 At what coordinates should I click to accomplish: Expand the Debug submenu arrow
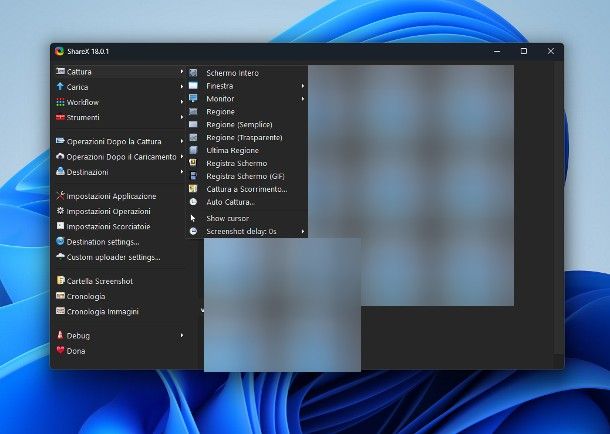(x=182, y=335)
